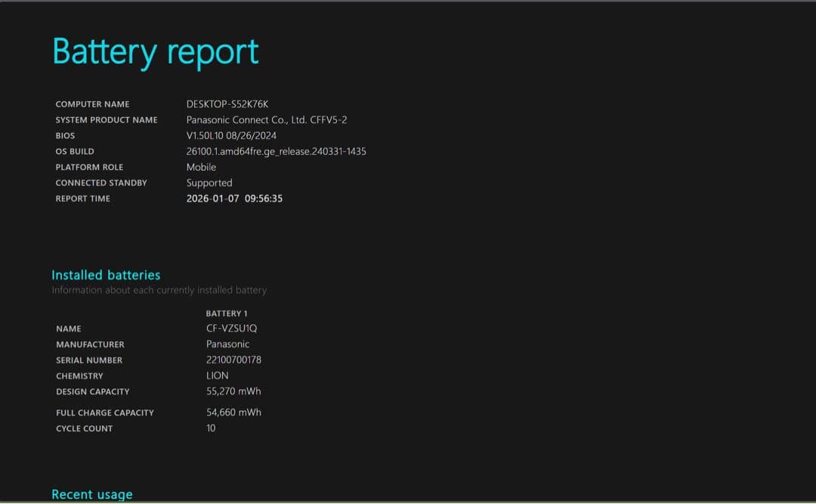This screenshot has width=816, height=504.
Task: Select the COMPUTER NAME label
Action: [x=92, y=104]
